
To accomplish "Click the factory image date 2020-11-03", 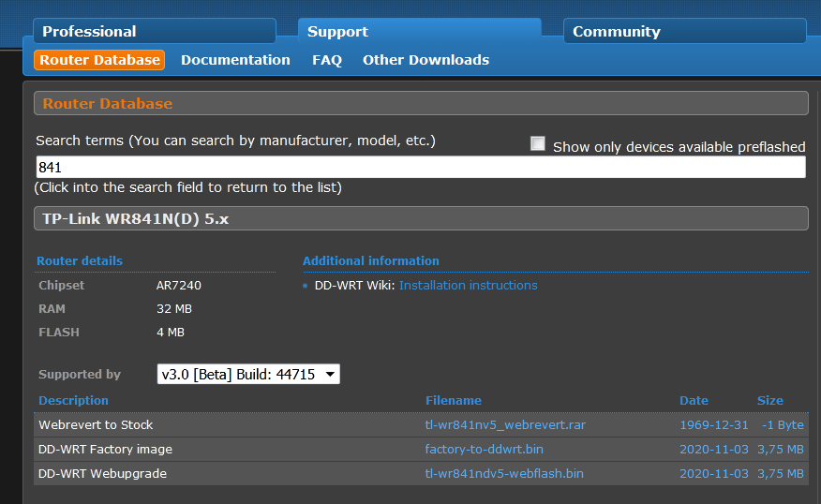I will coord(713,449).
